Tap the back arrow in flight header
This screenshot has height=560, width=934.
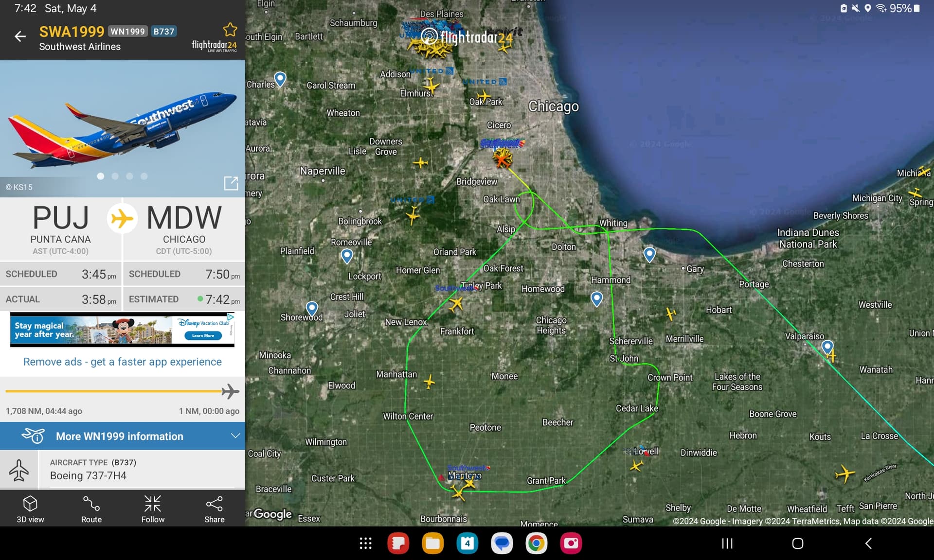[20, 36]
